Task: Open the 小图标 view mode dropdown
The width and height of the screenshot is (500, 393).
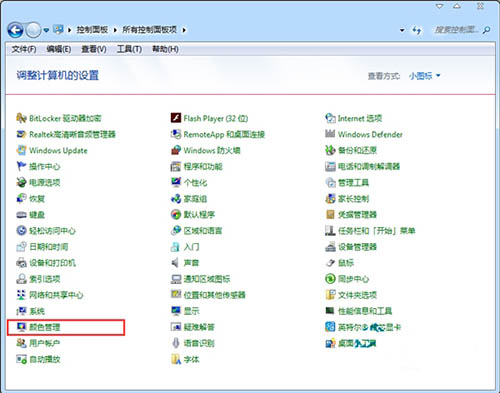Action: coord(424,76)
